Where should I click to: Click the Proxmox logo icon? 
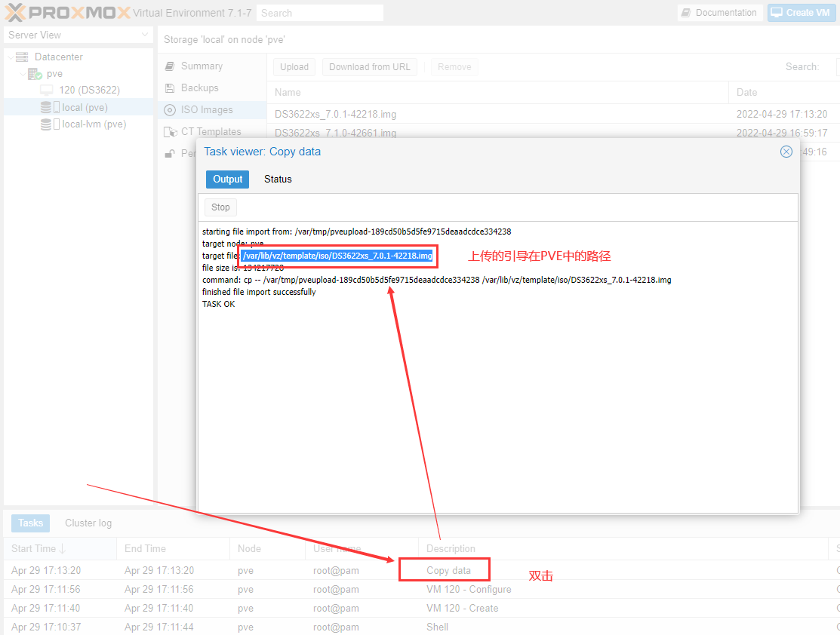(x=14, y=12)
